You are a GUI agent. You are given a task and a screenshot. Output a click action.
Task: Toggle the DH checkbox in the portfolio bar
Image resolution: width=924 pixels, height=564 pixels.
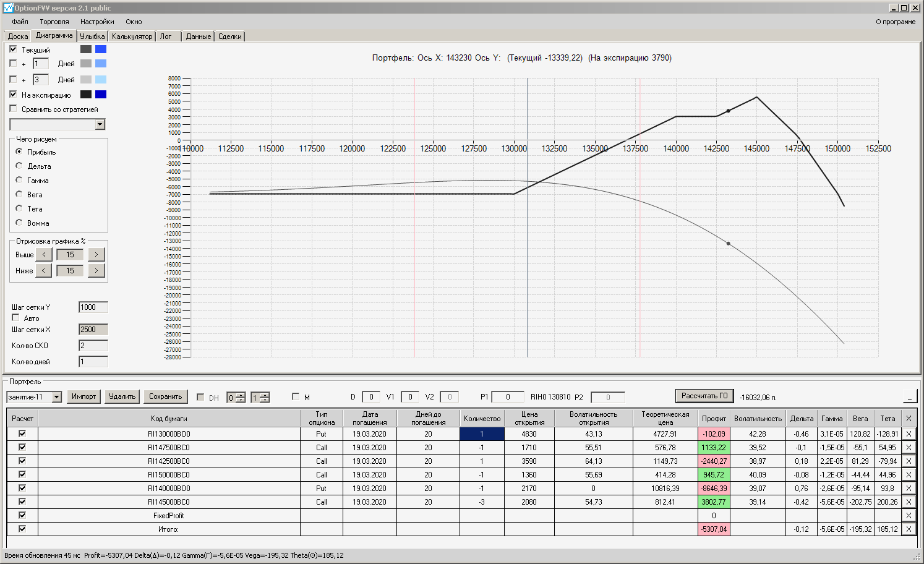(x=200, y=397)
